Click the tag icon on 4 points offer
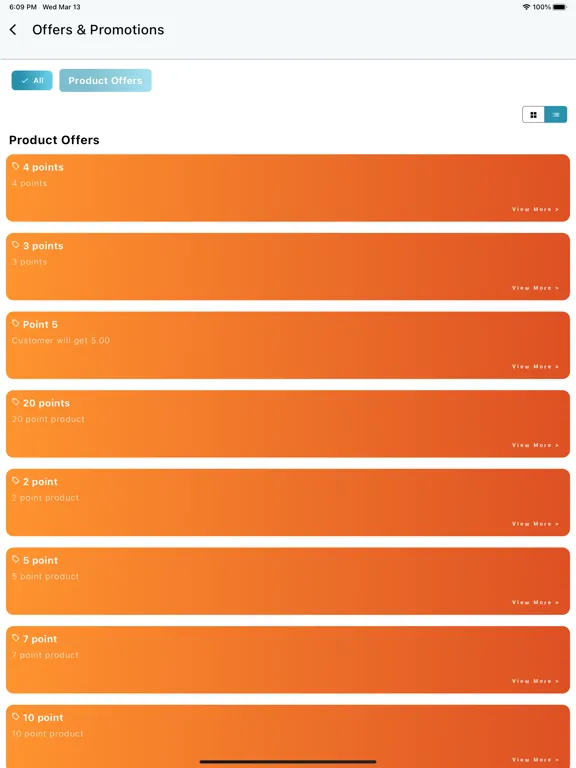 pos(16,166)
